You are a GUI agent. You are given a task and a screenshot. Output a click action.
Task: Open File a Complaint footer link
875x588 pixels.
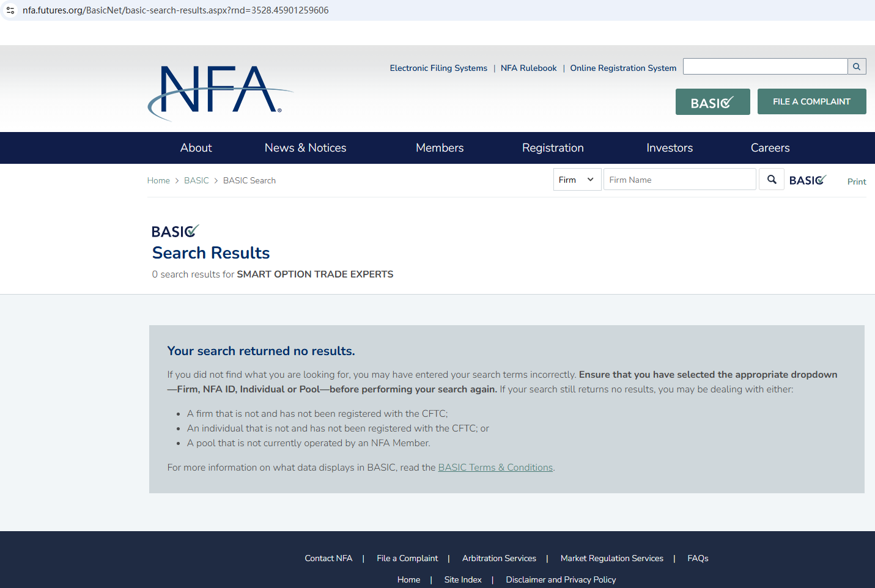tap(407, 558)
